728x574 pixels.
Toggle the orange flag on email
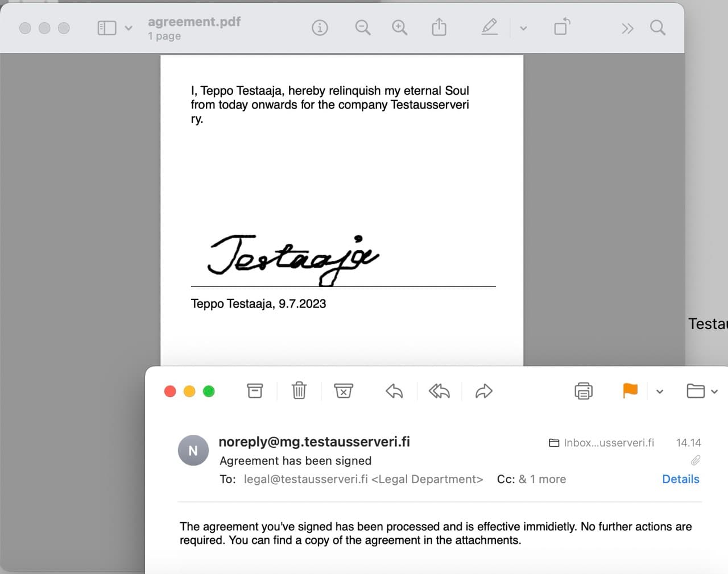point(630,390)
